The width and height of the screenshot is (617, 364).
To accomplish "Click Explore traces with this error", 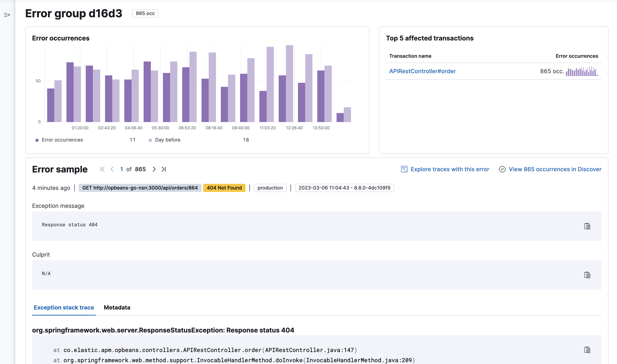I will click(x=450, y=169).
